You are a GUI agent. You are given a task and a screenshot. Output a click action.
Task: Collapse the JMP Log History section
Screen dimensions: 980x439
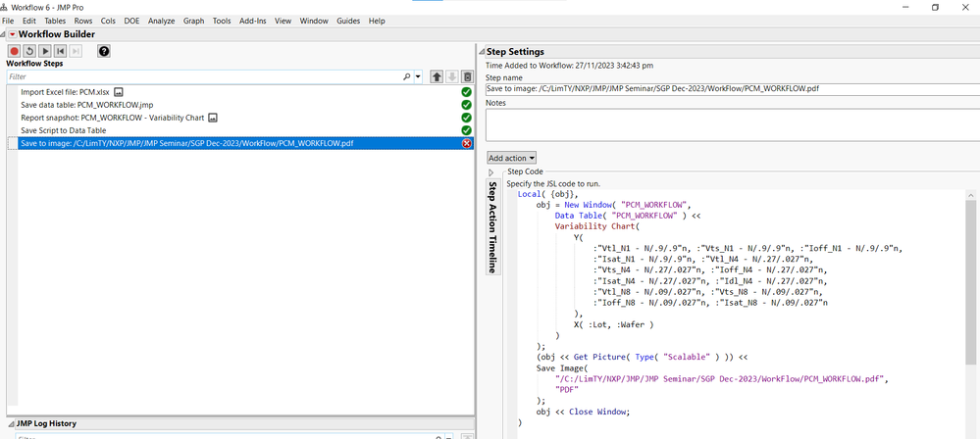(x=9, y=423)
